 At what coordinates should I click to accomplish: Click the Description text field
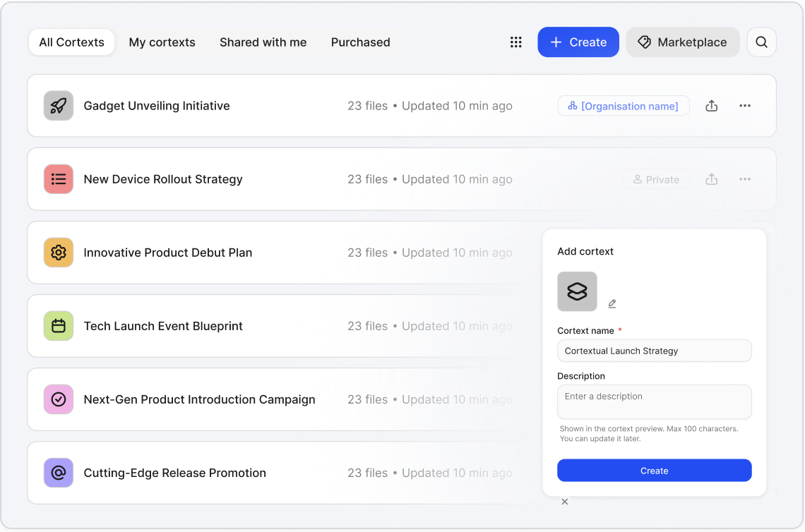point(654,401)
